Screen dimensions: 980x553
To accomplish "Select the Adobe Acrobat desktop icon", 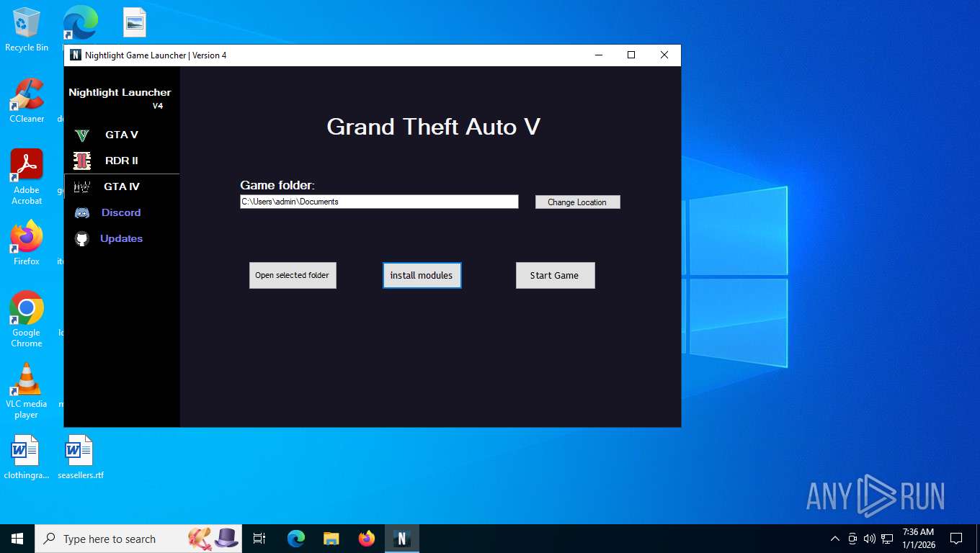I will (27, 177).
